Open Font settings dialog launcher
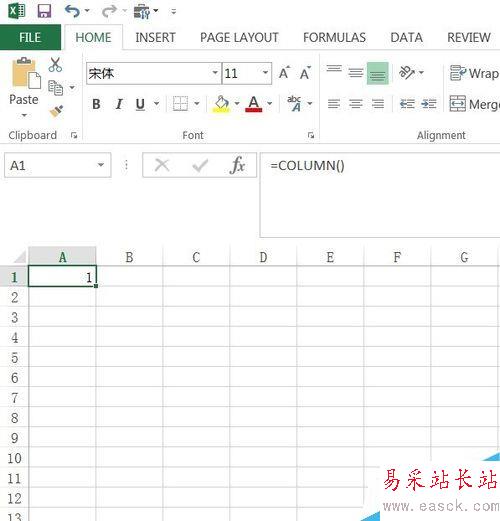 [311, 135]
